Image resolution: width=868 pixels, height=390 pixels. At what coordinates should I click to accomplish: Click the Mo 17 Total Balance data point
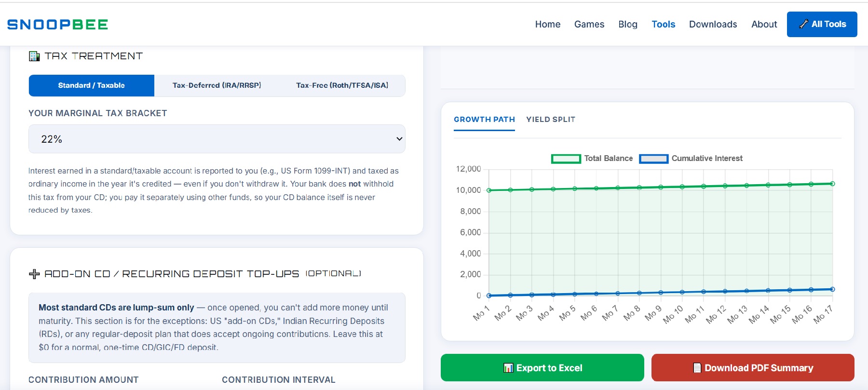(x=832, y=184)
